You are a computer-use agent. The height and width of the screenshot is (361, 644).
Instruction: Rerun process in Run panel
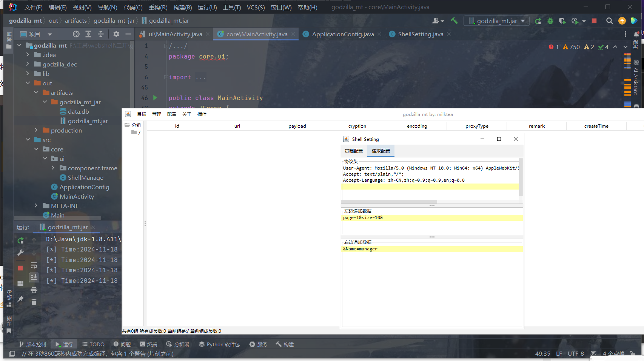[21, 241]
